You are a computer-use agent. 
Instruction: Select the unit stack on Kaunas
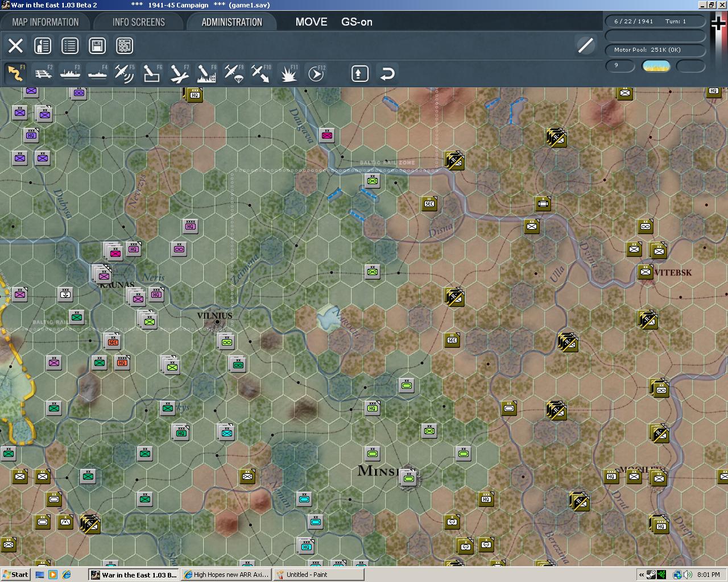102,275
